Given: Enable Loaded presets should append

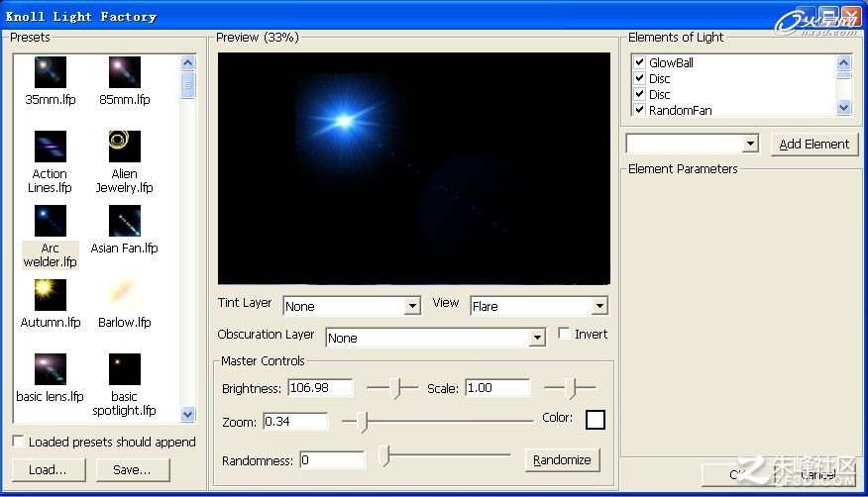Looking at the screenshot, I should coord(18,442).
